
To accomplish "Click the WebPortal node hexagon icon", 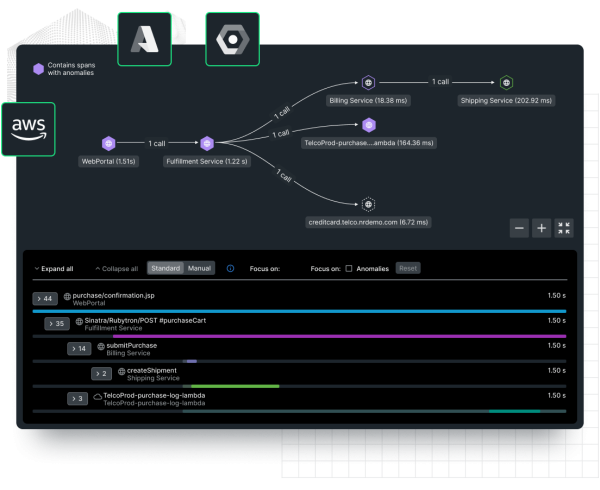I will [x=108, y=143].
